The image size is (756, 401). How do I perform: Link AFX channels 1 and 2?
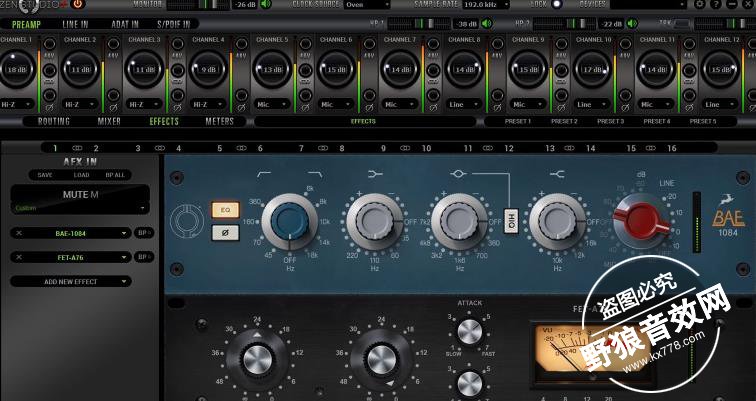[x=77, y=148]
